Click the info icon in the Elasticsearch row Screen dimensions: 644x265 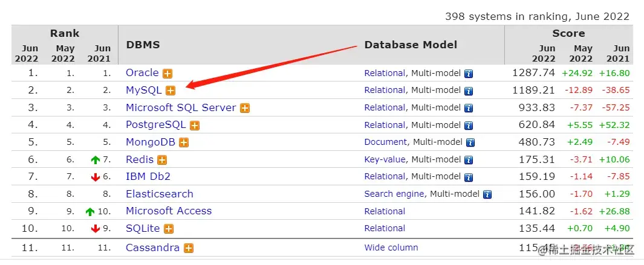(x=487, y=194)
